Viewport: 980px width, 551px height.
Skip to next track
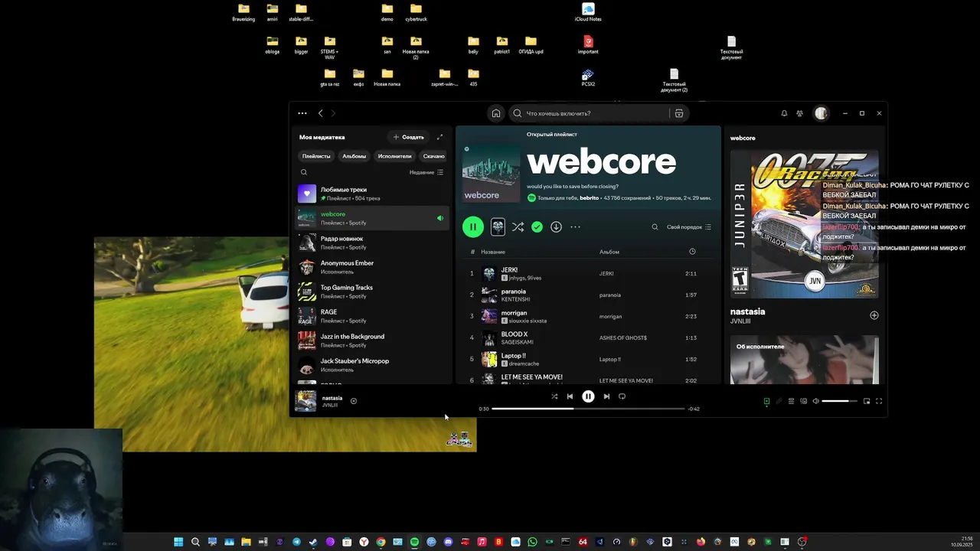tap(606, 396)
